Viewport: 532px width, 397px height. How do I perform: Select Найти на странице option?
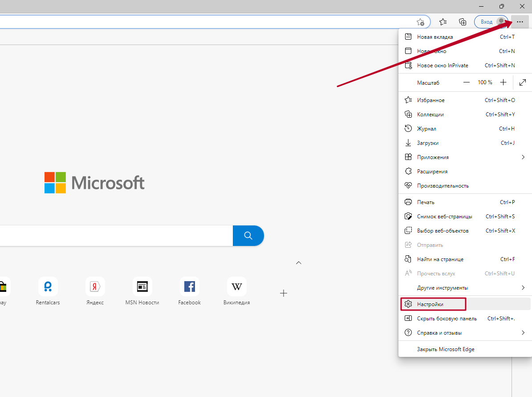click(x=465, y=259)
